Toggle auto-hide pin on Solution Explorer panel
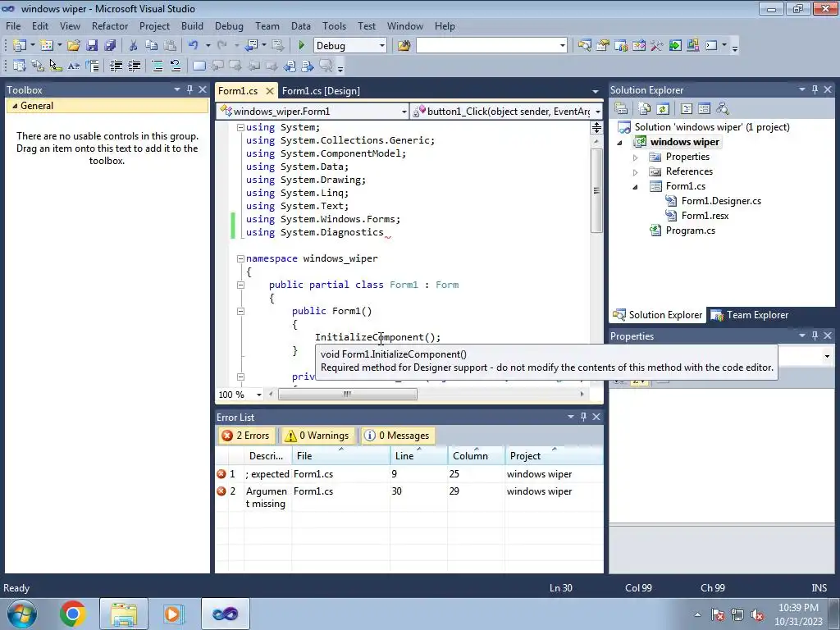Viewport: 840px width, 630px height. 815,90
